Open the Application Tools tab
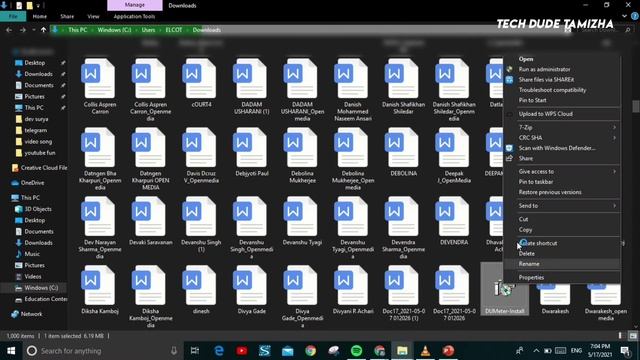Image resolution: width=640 pixels, height=360 pixels. pyautogui.click(x=134, y=16)
